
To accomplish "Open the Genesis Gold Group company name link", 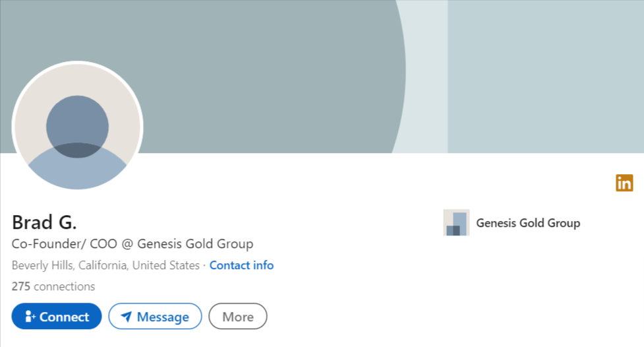I will coord(528,223).
